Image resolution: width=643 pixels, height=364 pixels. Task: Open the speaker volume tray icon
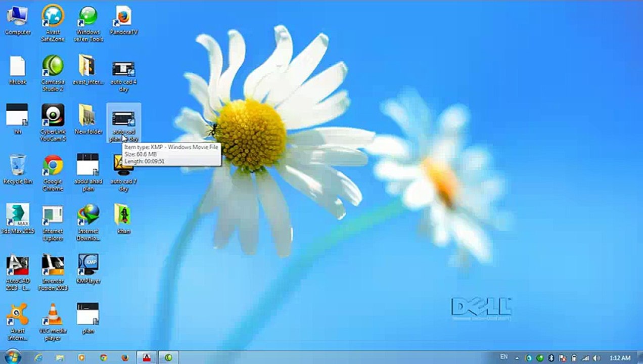[597, 358]
